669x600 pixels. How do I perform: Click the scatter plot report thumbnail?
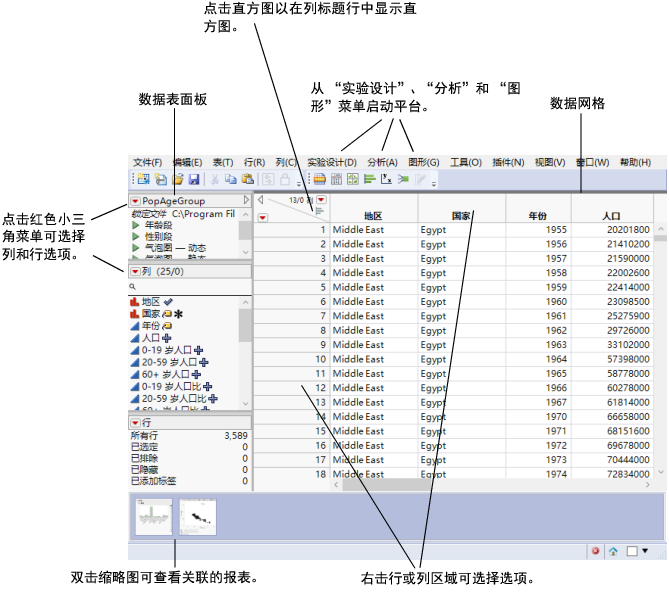point(198,517)
